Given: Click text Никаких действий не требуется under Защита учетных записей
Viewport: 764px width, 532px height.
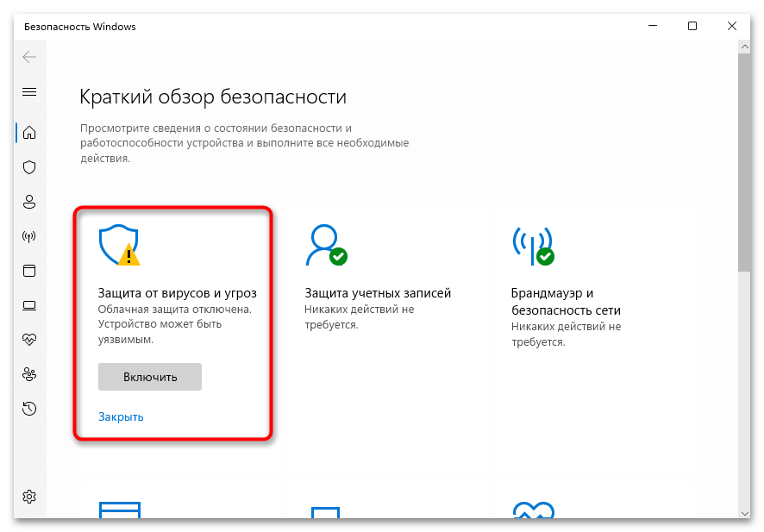Looking at the screenshot, I should (360, 317).
